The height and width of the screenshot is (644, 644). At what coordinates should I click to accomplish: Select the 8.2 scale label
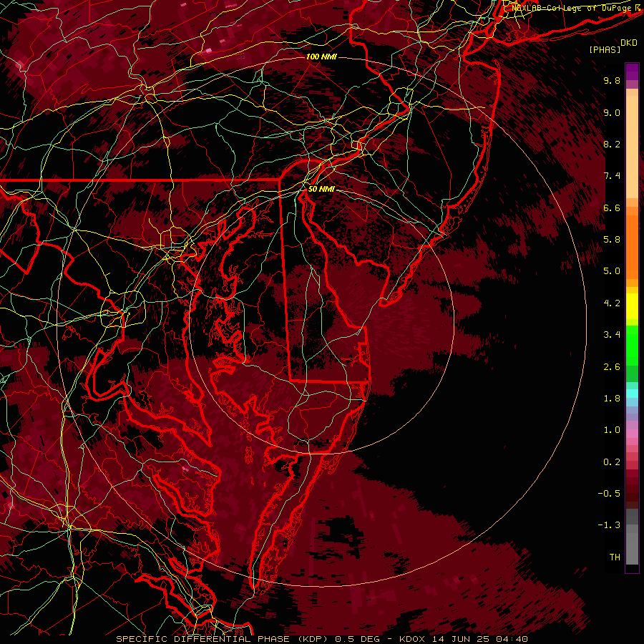612,144
